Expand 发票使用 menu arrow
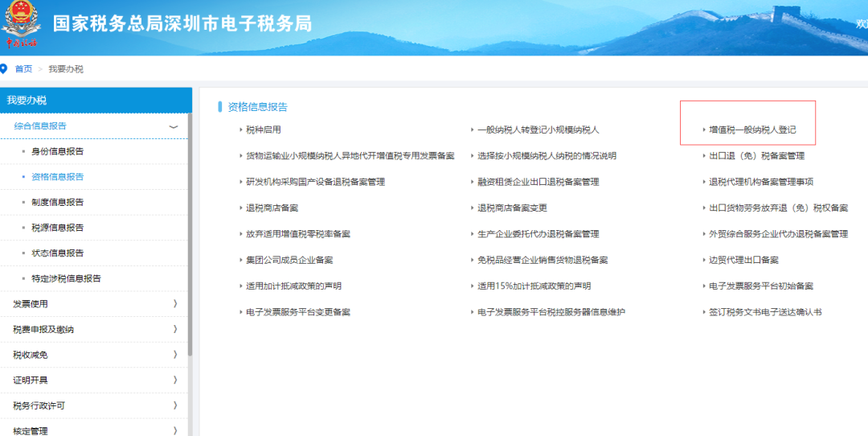 [175, 303]
